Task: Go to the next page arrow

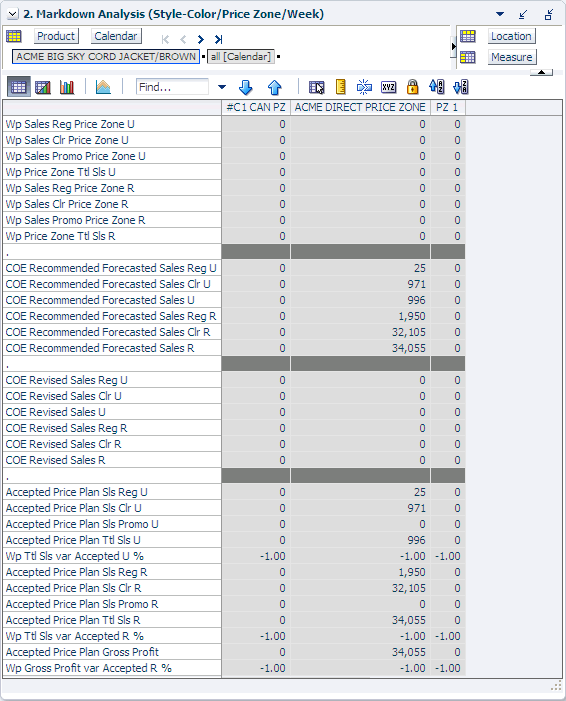Action: 201,39
